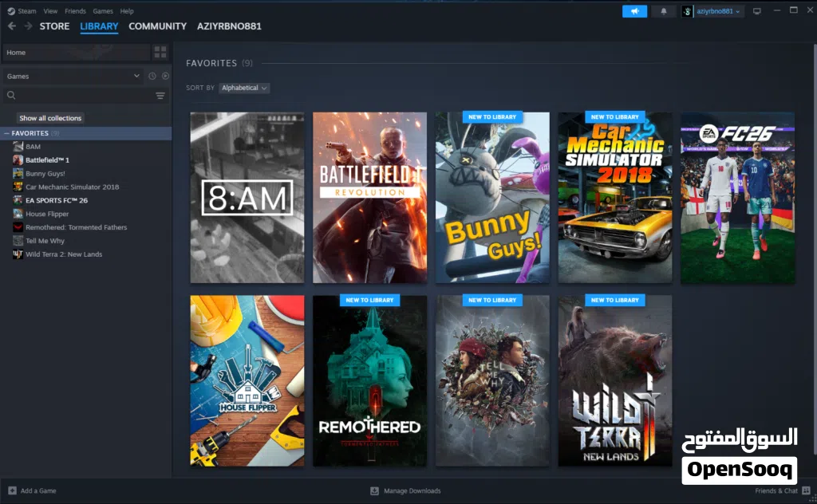Click the Remothered sidebar game icon
The width and height of the screenshot is (817, 504).
(18, 227)
